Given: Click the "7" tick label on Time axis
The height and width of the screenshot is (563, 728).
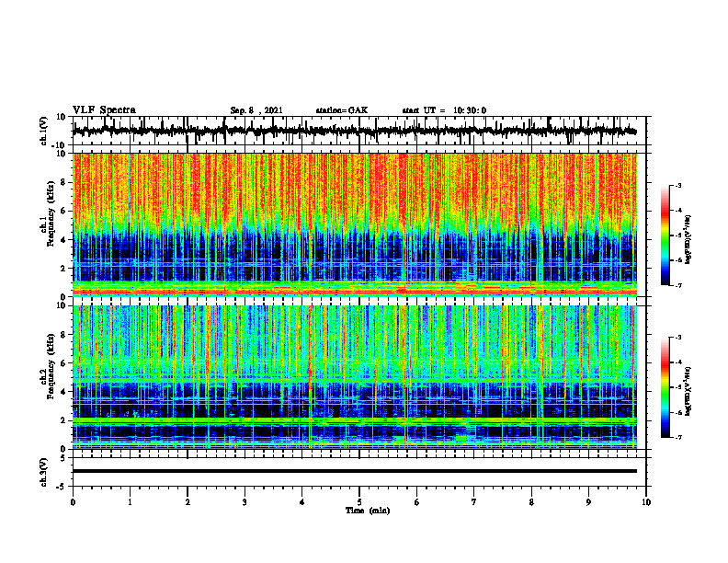Looking at the screenshot, I should click(x=474, y=502).
